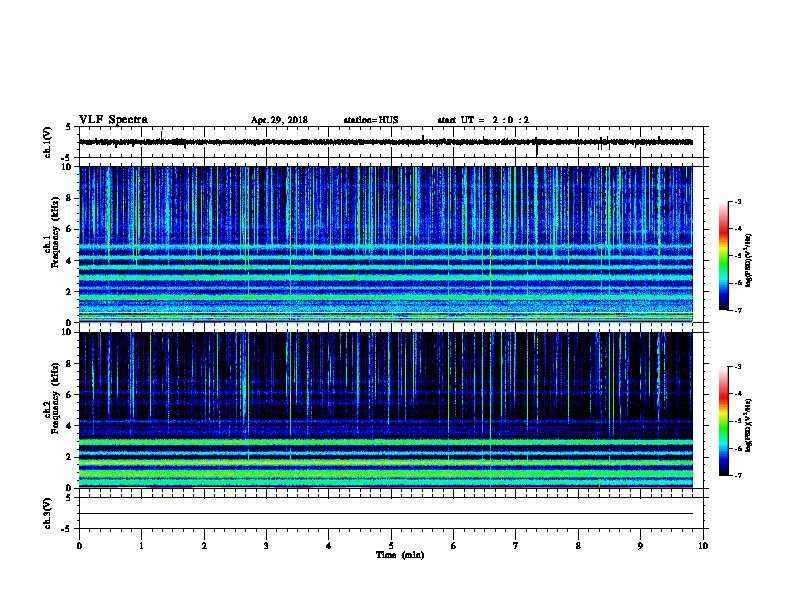Click the ch.2 "Frequency (kHz)" axis label
The height and width of the screenshot is (612, 792).
(56, 398)
